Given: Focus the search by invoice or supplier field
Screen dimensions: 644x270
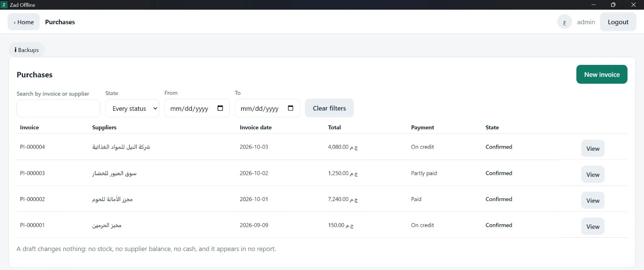Looking at the screenshot, I should point(58,108).
